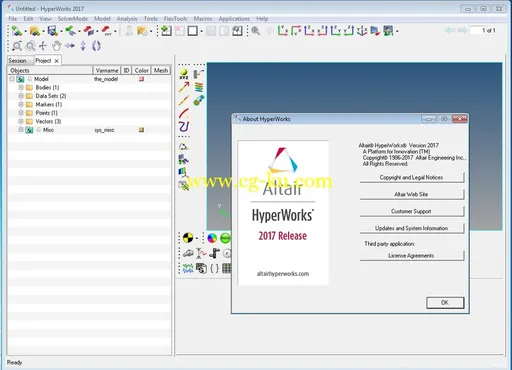Click the Zoom window magnifier icon
This screenshot has height=370, width=512.
17,46
